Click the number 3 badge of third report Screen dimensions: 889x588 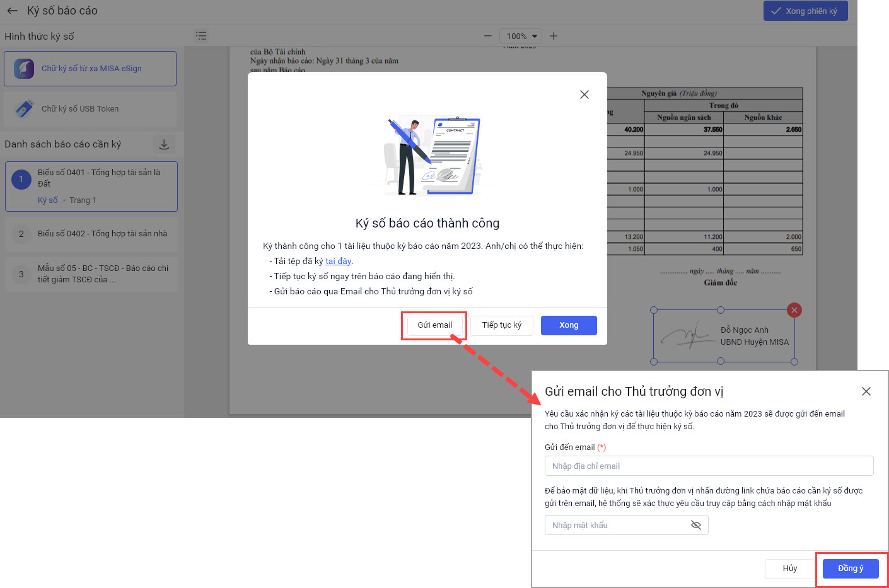click(21, 274)
